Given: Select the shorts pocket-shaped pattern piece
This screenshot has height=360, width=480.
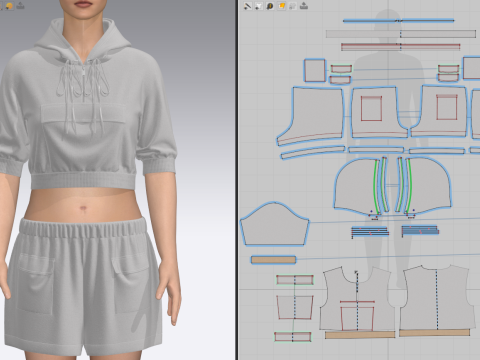Looking at the screenshot, I should tap(295, 307).
